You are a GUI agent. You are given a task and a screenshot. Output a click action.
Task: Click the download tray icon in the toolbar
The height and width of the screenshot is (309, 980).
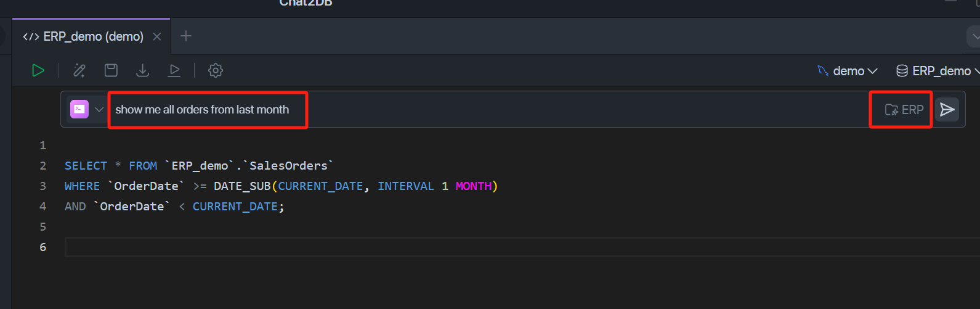(142, 70)
